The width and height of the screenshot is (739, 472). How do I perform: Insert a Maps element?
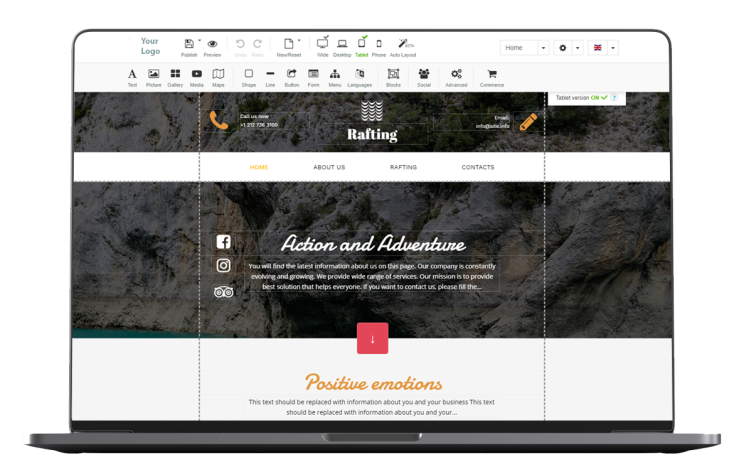point(218,74)
